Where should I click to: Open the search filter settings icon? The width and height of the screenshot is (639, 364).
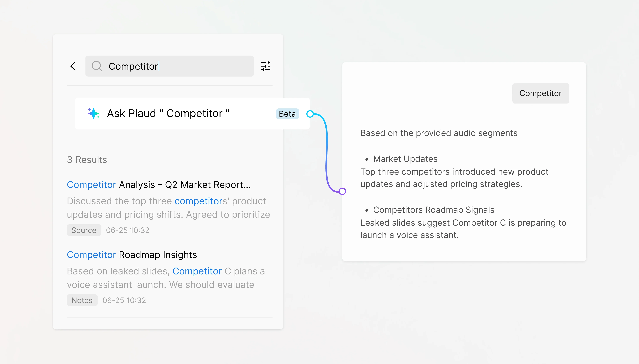tap(266, 66)
